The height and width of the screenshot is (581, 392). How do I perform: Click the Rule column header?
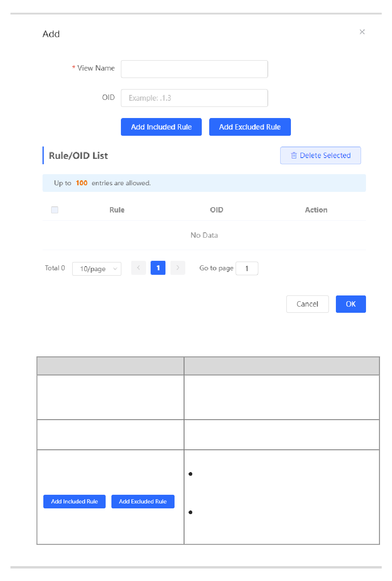click(117, 210)
